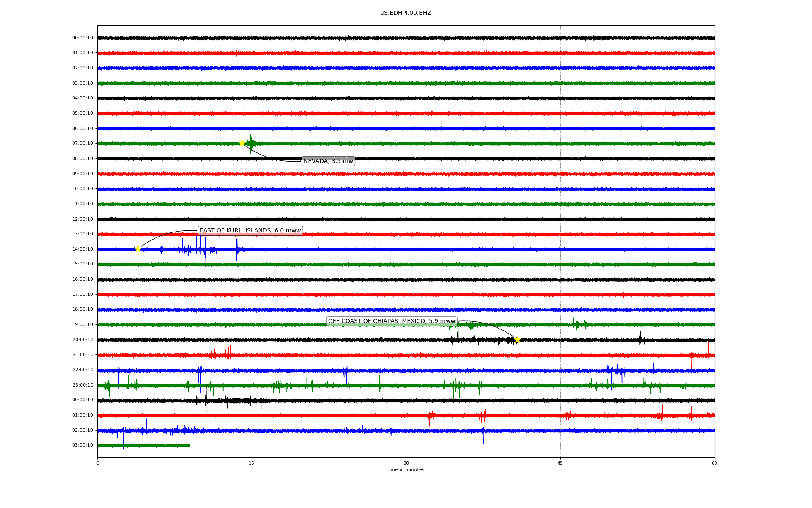Click the yellow star on the Nevada event
Viewport: 812px width, 508px height.
242,143
